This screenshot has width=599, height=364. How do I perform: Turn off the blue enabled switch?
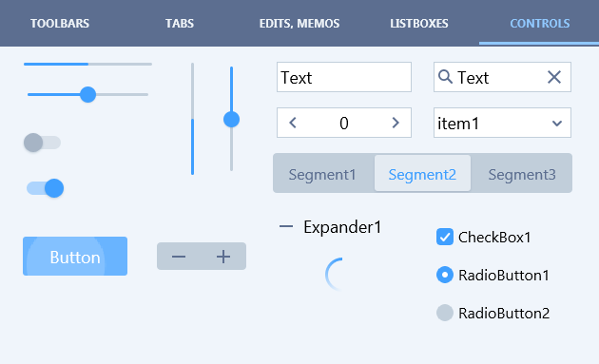(x=45, y=188)
